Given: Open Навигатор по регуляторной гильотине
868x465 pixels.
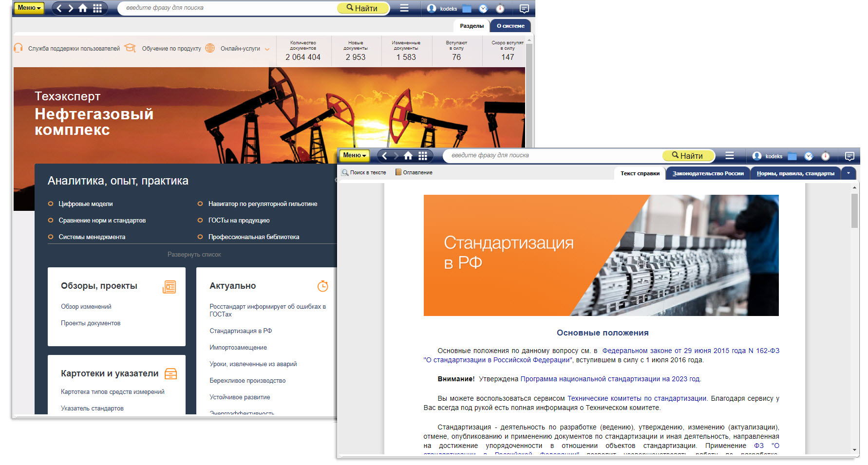Looking at the screenshot, I should [263, 204].
